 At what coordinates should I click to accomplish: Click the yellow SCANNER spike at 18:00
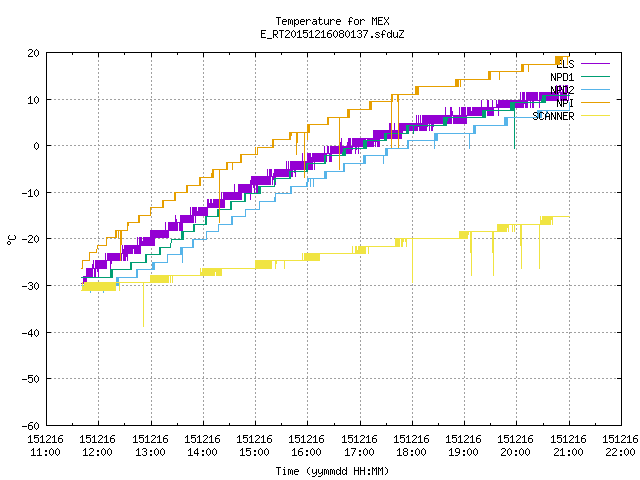[412, 260]
